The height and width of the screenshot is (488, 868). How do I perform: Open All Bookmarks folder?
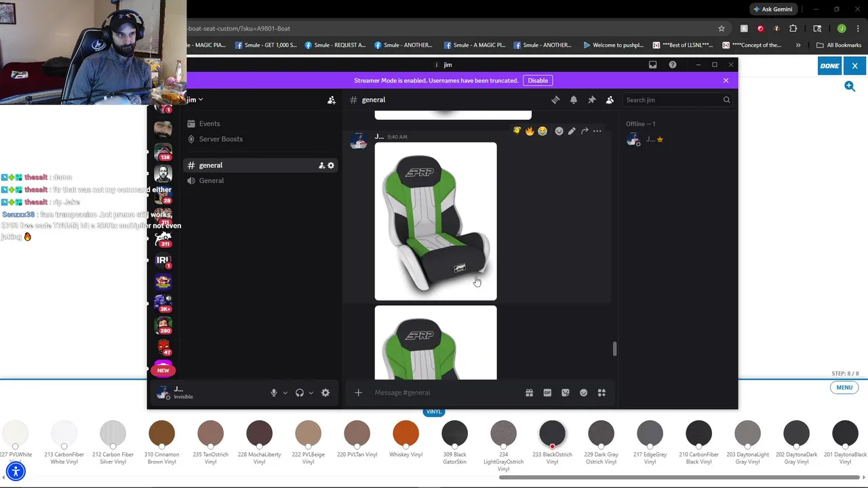839,45
